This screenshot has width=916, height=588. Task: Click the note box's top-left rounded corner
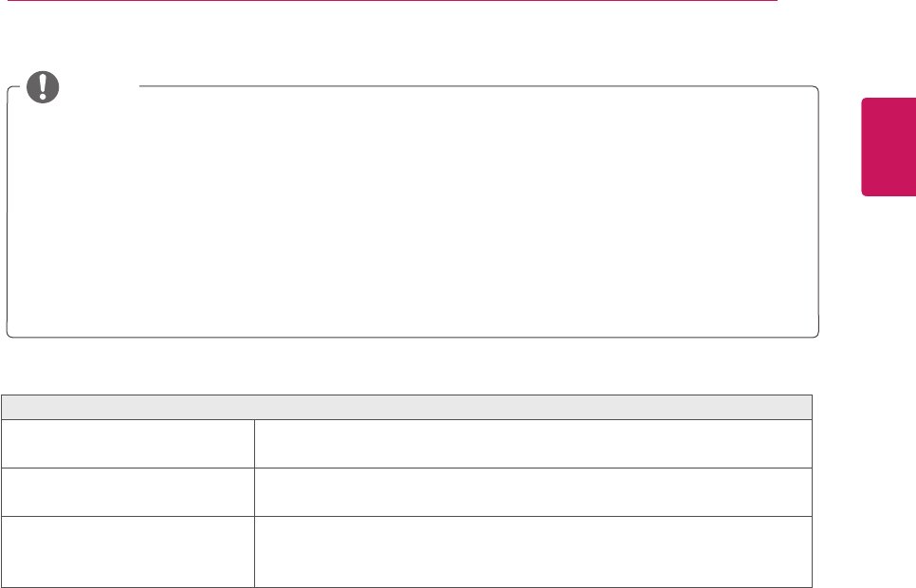(10, 92)
